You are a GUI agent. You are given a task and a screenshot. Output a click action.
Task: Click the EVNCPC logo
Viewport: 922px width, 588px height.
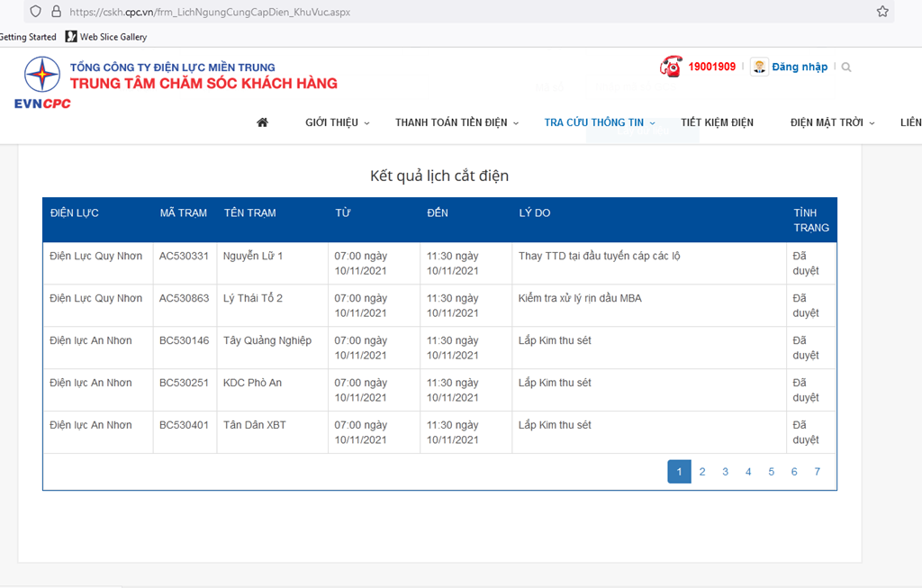(x=42, y=82)
